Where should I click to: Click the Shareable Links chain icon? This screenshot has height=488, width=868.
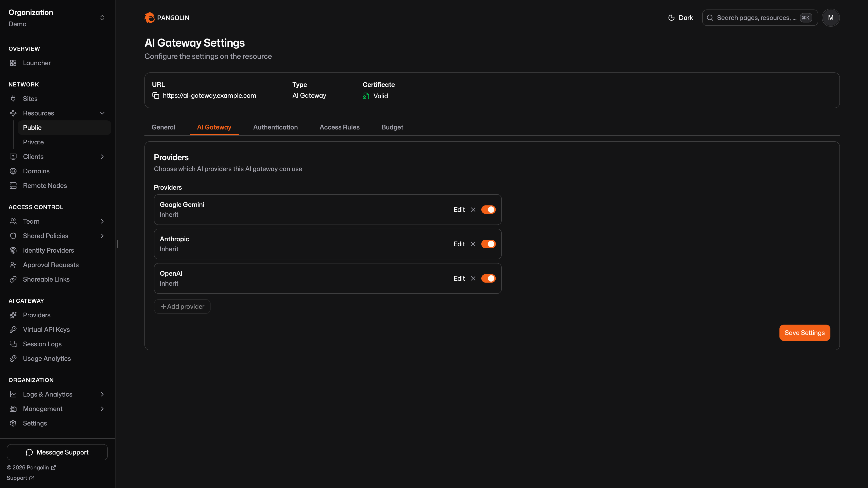click(x=13, y=279)
